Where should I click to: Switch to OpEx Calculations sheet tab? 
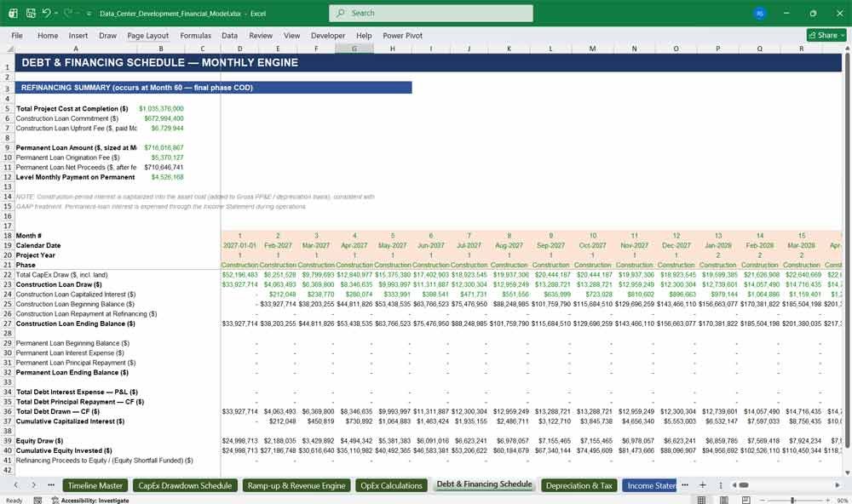(391, 485)
